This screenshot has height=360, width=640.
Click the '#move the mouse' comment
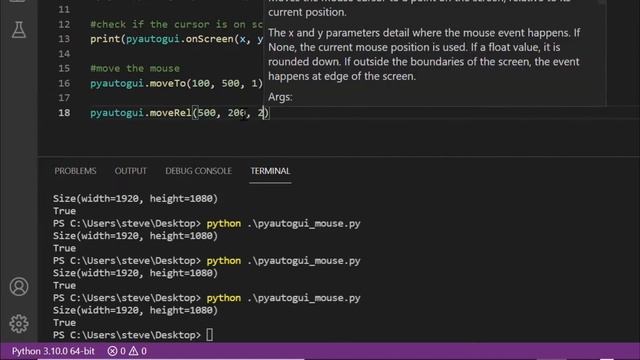135,68
